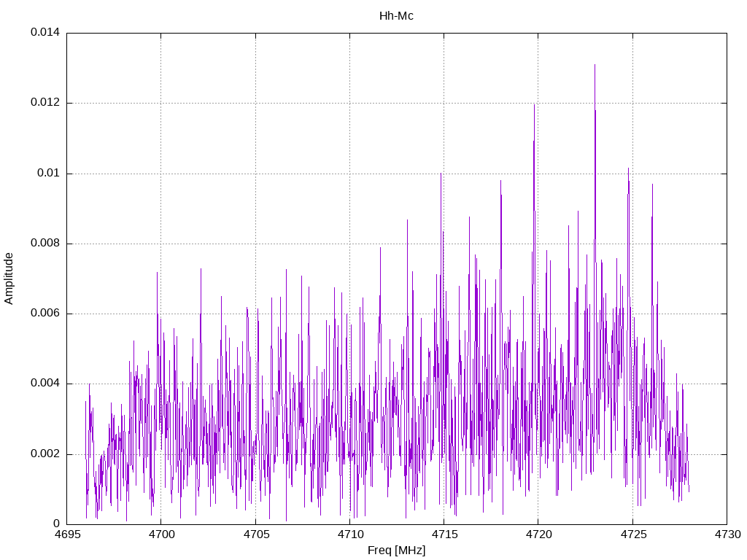Click the x-axis tick label 4695
This screenshot has height=560, width=747.
(66, 534)
